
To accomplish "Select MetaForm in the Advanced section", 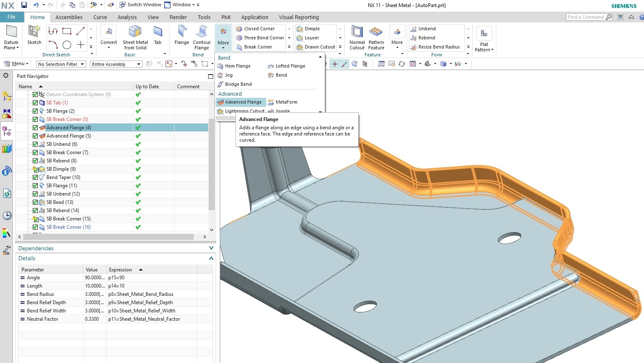I will [x=283, y=102].
